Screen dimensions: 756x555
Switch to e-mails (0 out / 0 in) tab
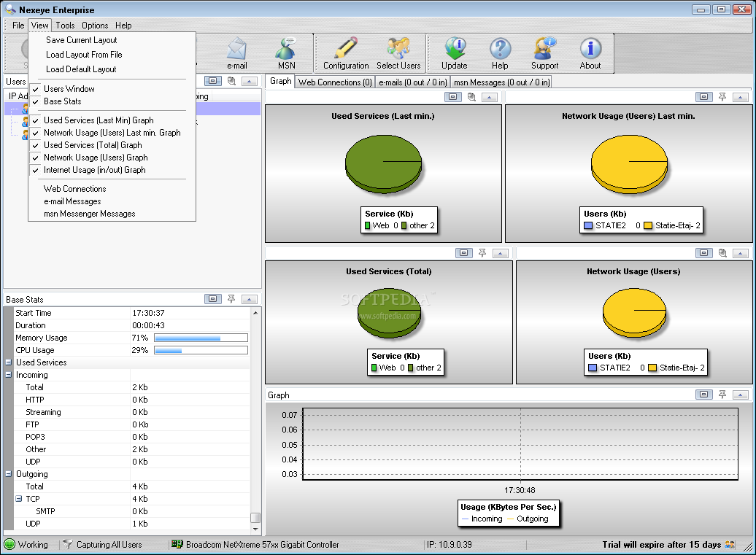(x=413, y=82)
